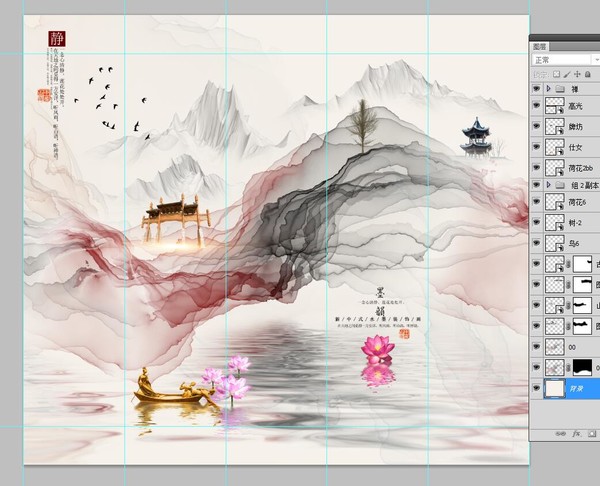
Task: Click the folder icon of the 禅 group
Action: click(560, 89)
